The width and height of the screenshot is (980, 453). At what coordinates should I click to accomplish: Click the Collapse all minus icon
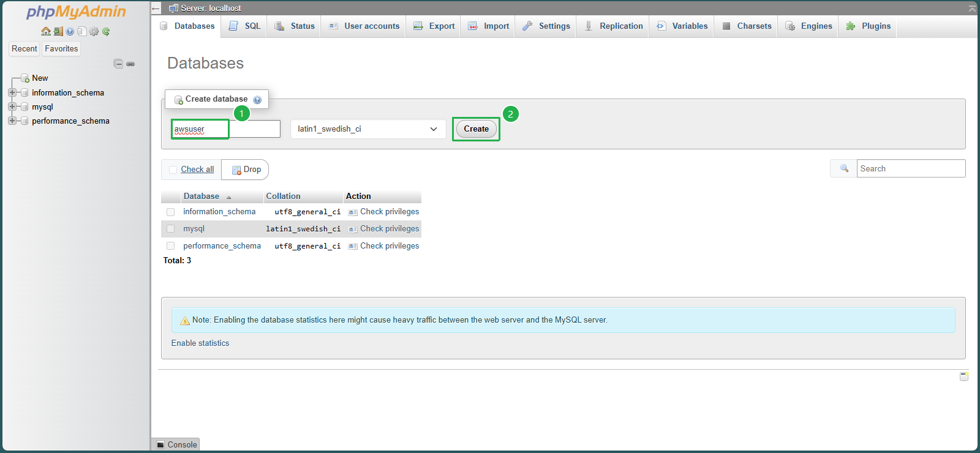pos(118,64)
